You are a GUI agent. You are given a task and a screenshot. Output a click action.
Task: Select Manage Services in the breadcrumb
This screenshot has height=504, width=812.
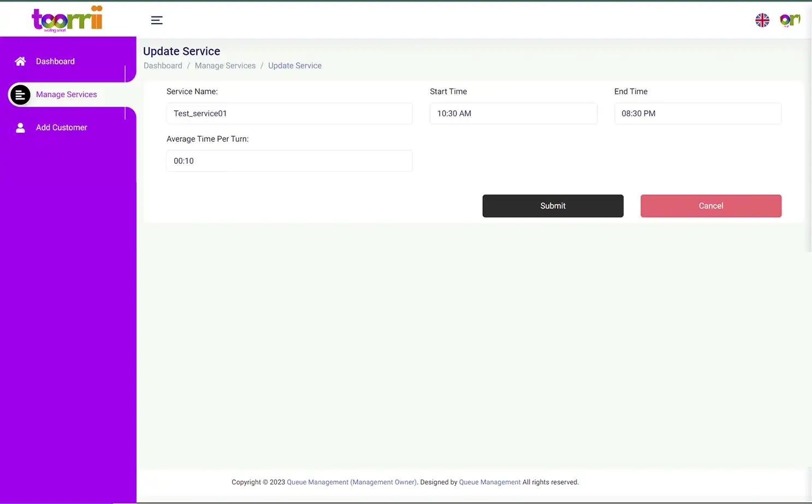click(x=225, y=66)
